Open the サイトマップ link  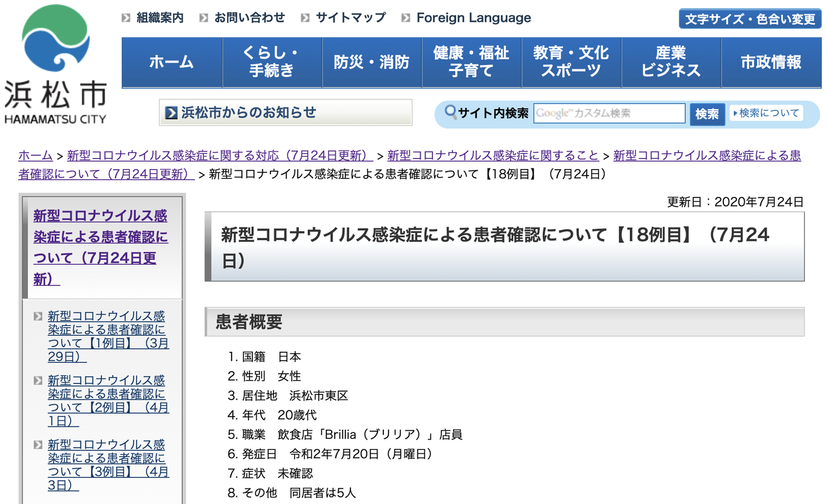point(350,18)
